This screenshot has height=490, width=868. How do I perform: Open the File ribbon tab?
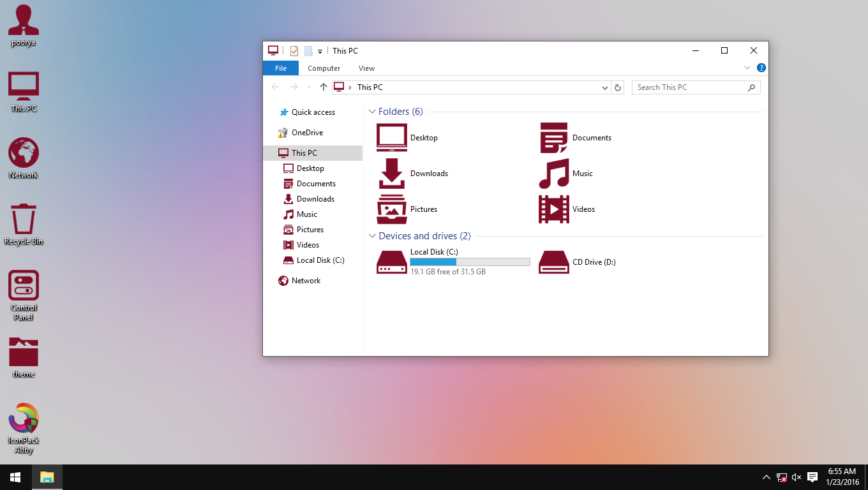280,68
